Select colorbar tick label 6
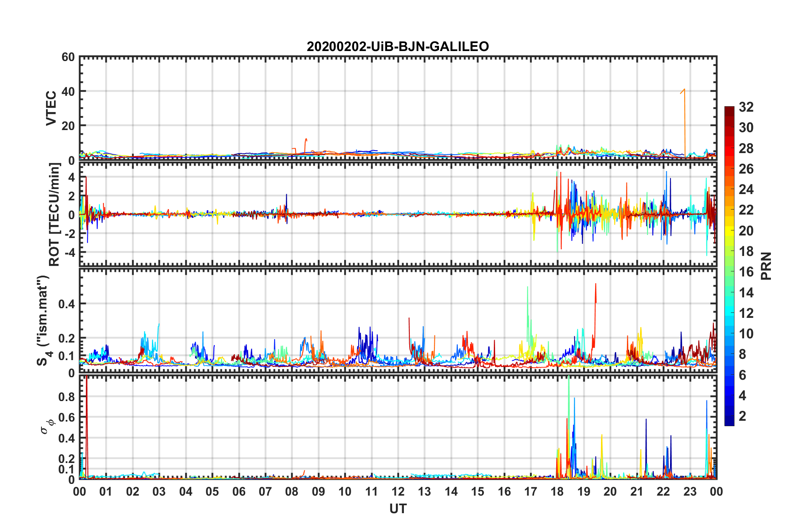796x532 pixels. (742, 375)
